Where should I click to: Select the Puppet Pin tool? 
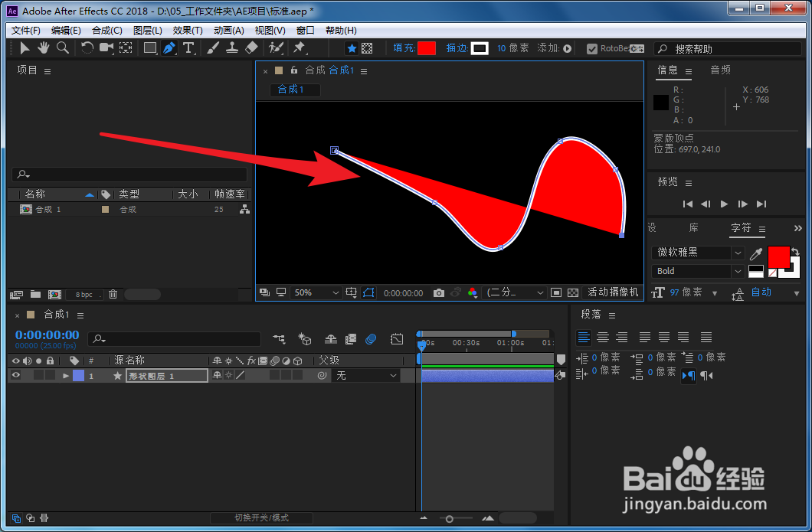tap(300, 48)
